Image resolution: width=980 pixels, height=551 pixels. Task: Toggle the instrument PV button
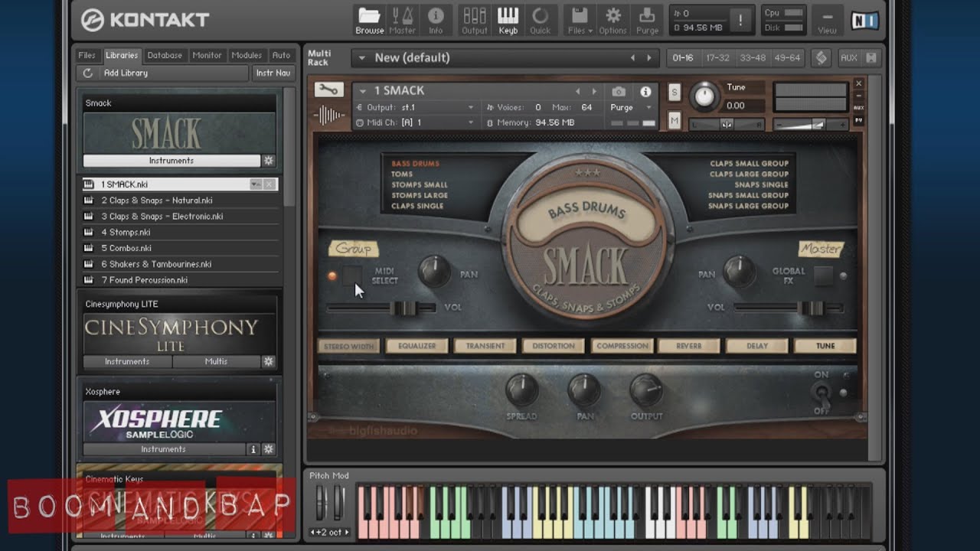click(858, 120)
